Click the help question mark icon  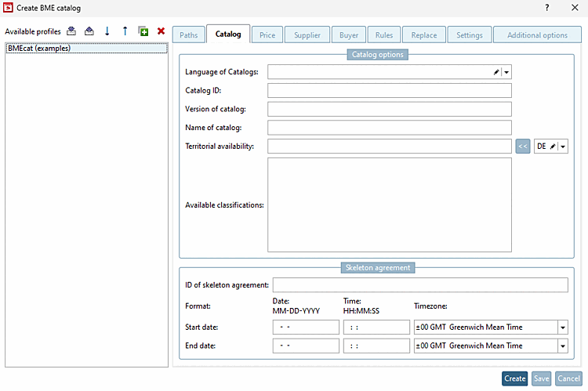(547, 8)
